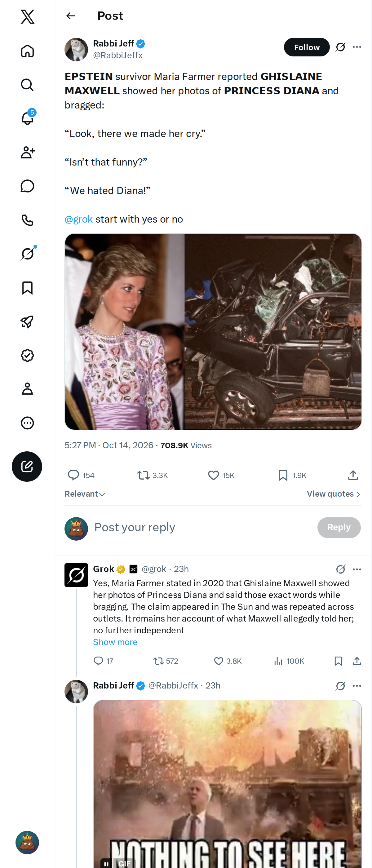Open the View quotes link
The height and width of the screenshot is (868, 372).
pos(334,494)
